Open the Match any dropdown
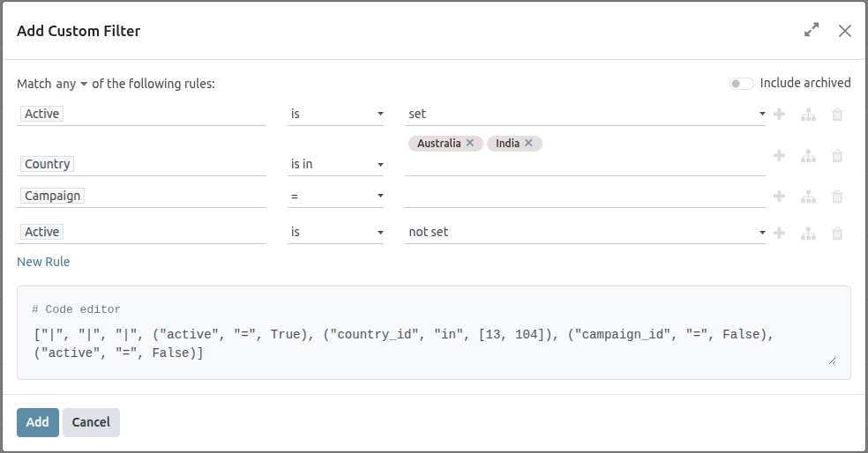The image size is (868, 453). click(71, 85)
